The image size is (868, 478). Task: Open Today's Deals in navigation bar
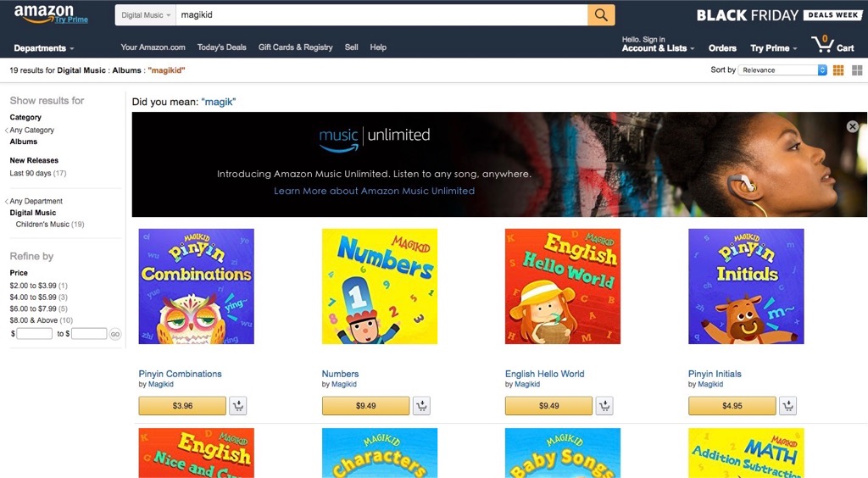point(221,47)
